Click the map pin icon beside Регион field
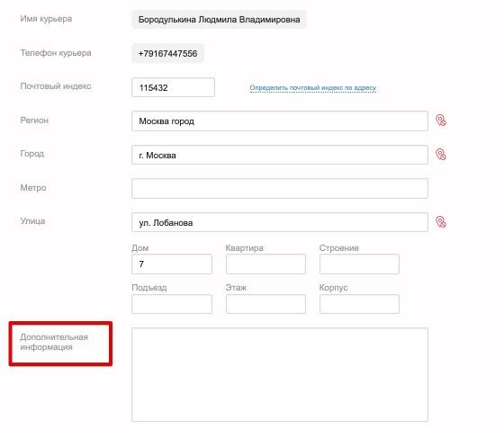Screen dimensions: 504x430 tap(441, 121)
